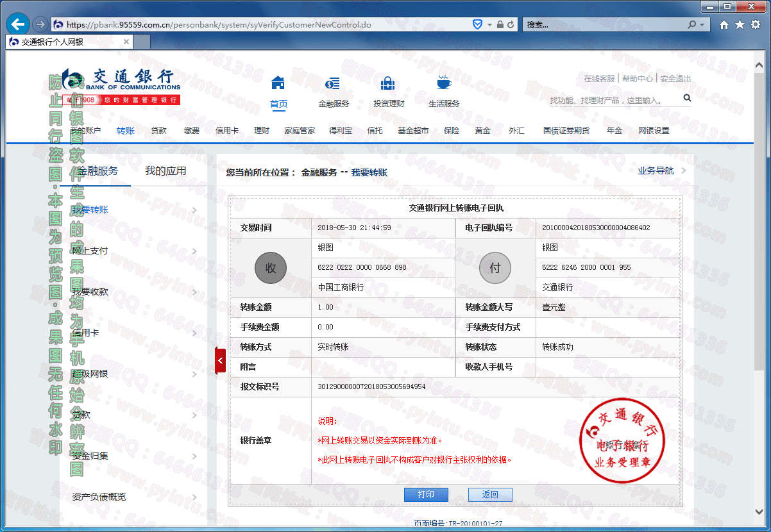Expand 我要转账 chevron in the sidebar
771x532 pixels.
pos(194,210)
